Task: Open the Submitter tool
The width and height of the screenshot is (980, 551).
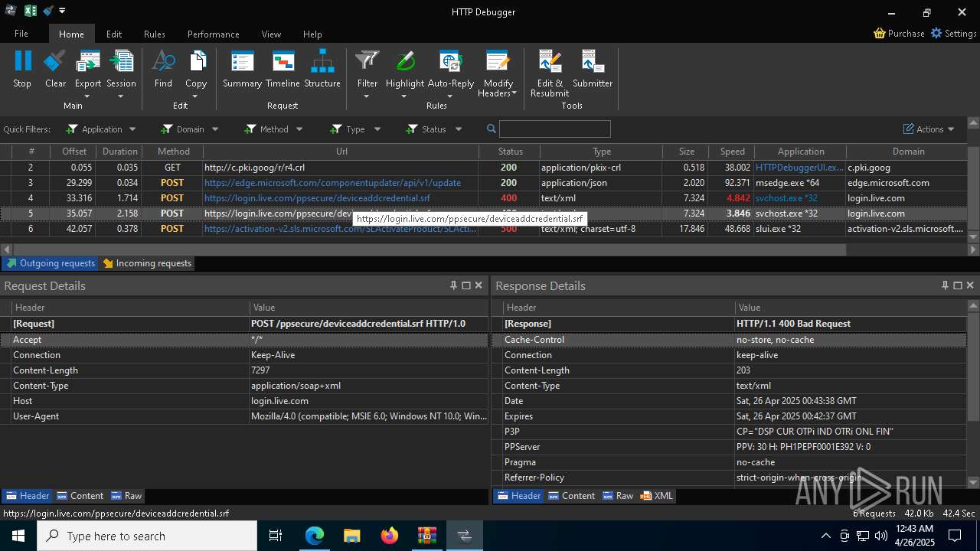Action: (593, 70)
